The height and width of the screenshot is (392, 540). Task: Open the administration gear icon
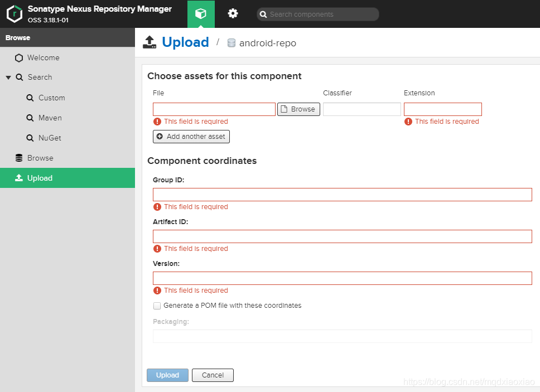coord(233,14)
